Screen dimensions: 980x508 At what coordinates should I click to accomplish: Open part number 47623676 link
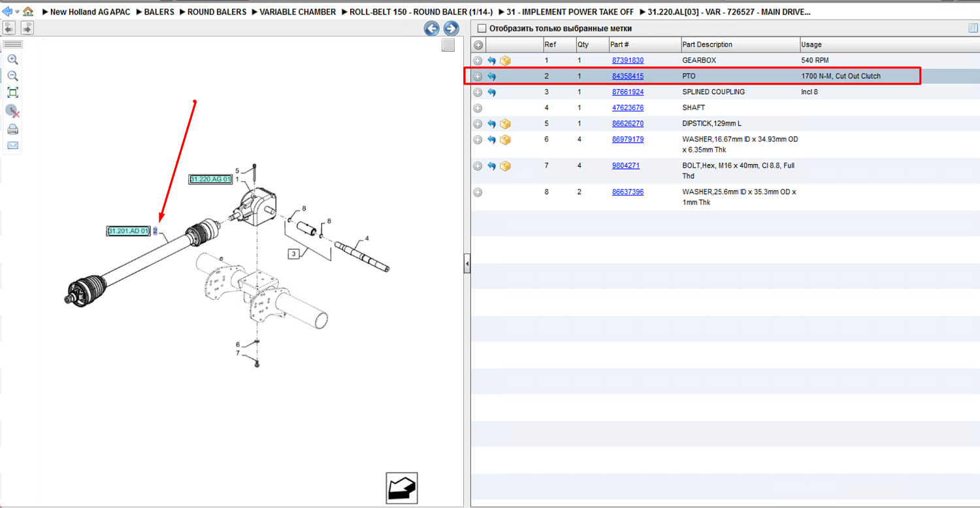click(x=628, y=108)
